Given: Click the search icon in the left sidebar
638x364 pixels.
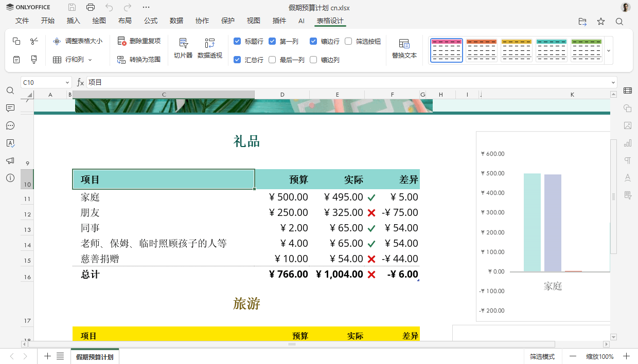Looking at the screenshot, I should tap(10, 90).
